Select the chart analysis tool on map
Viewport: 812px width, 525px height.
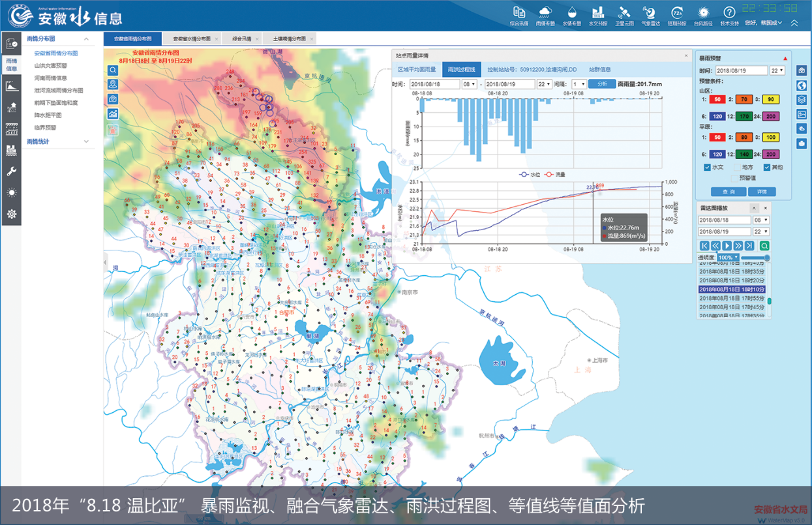coord(113,113)
